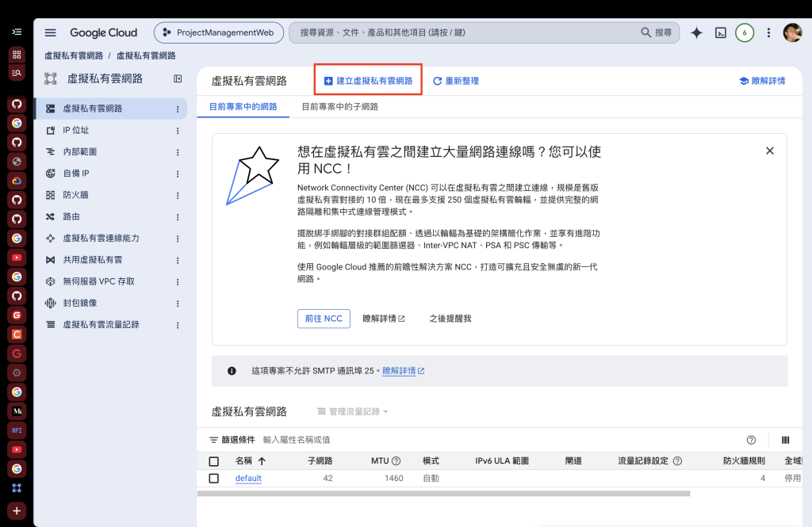Click the Google Cloud logo
812x527 pixels.
coord(104,32)
